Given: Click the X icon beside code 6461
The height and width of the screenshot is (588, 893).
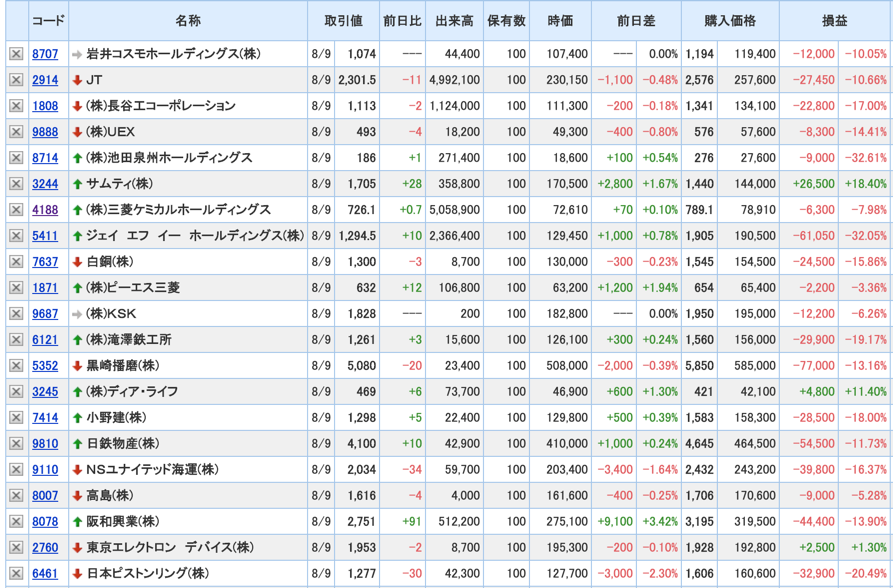Looking at the screenshot, I should pyautogui.click(x=16, y=573).
